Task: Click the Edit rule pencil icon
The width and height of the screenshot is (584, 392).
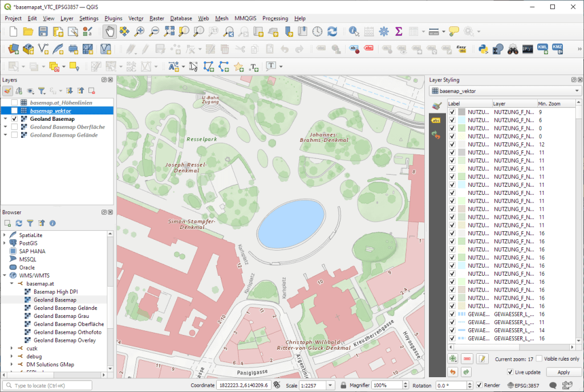Action: tap(482, 359)
